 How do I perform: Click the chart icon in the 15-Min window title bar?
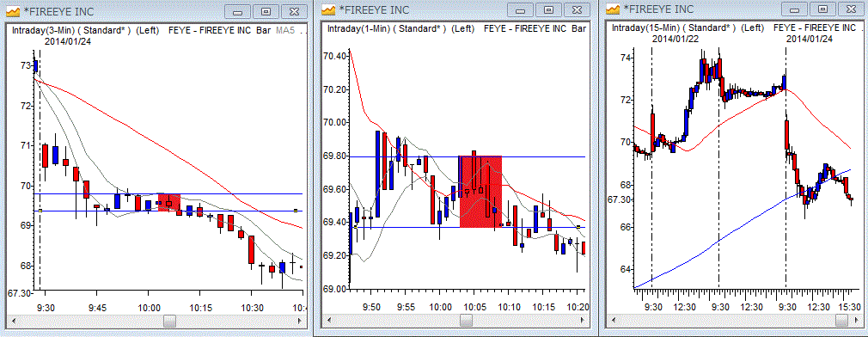point(613,9)
